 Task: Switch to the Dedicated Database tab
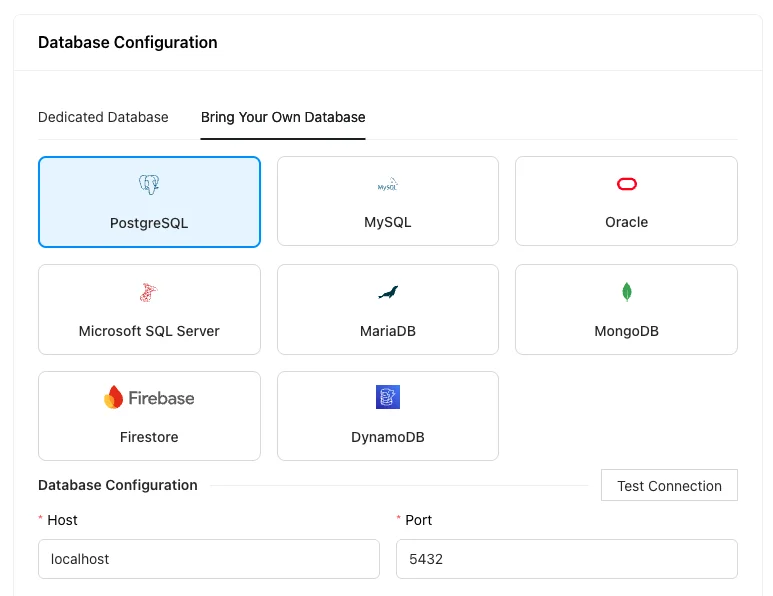point(103,117)
